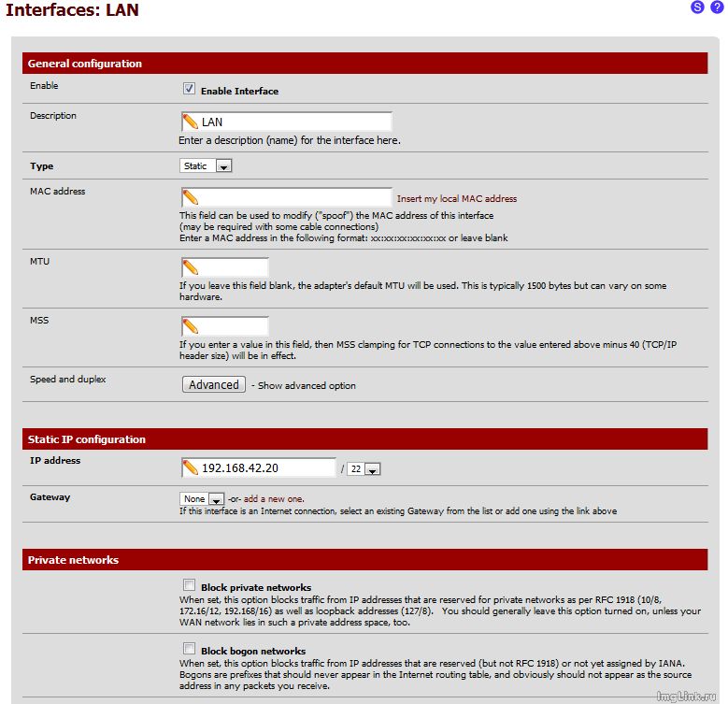
Task: Check the Block private networks box
Action: tap(189, 584)
